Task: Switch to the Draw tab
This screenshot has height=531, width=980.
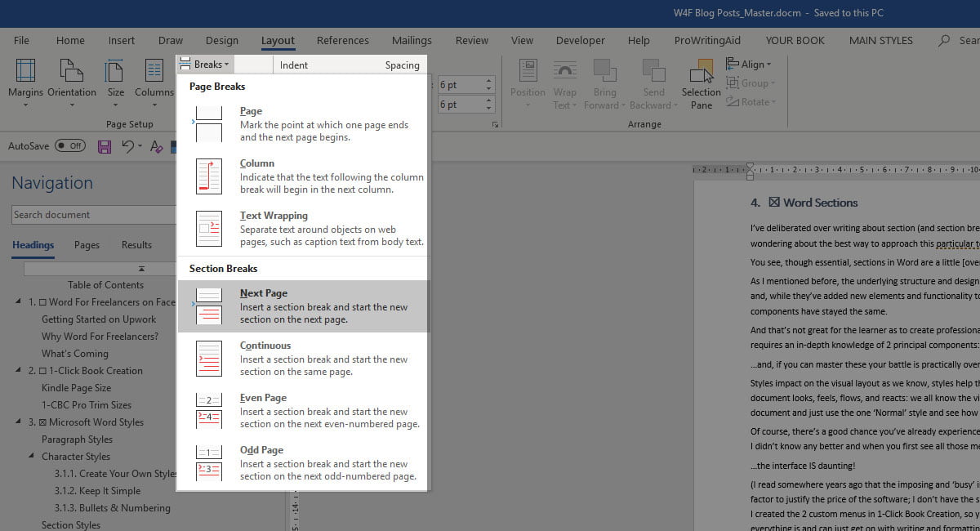Action: [x=171, y=40]
